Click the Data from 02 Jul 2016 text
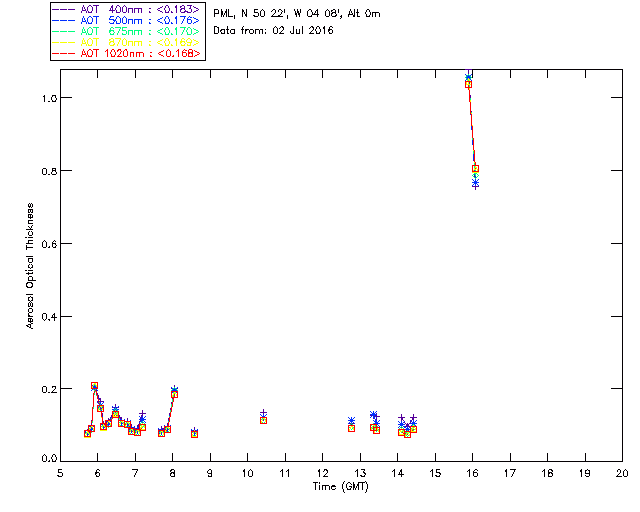Screen dimensions: 640x512 [x=273, y=31]
